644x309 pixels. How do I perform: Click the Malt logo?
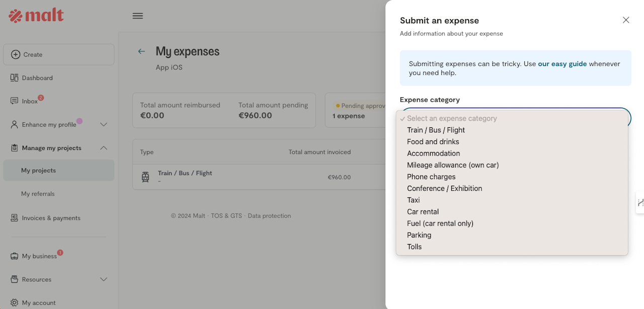(36, 16)
